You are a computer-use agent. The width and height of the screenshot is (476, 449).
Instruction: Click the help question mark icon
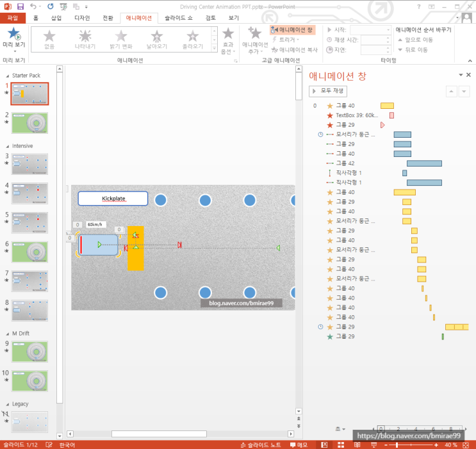click(x=419, y=6)
